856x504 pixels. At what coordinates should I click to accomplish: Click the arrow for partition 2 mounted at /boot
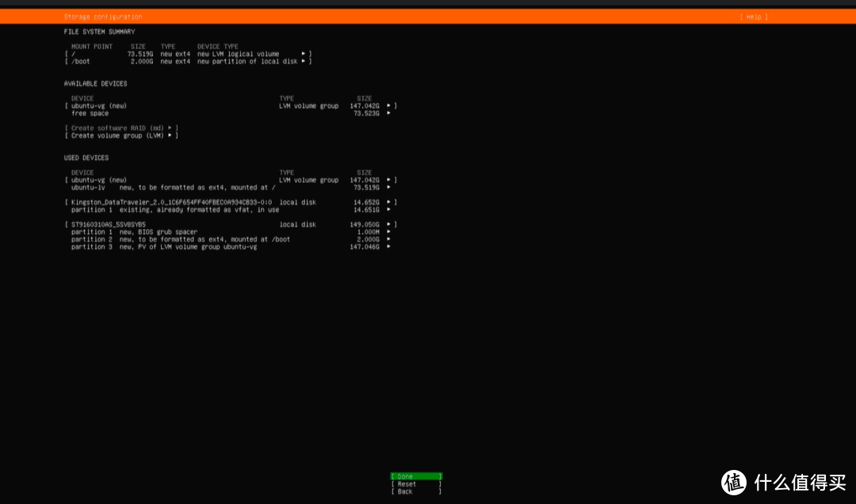388,239
